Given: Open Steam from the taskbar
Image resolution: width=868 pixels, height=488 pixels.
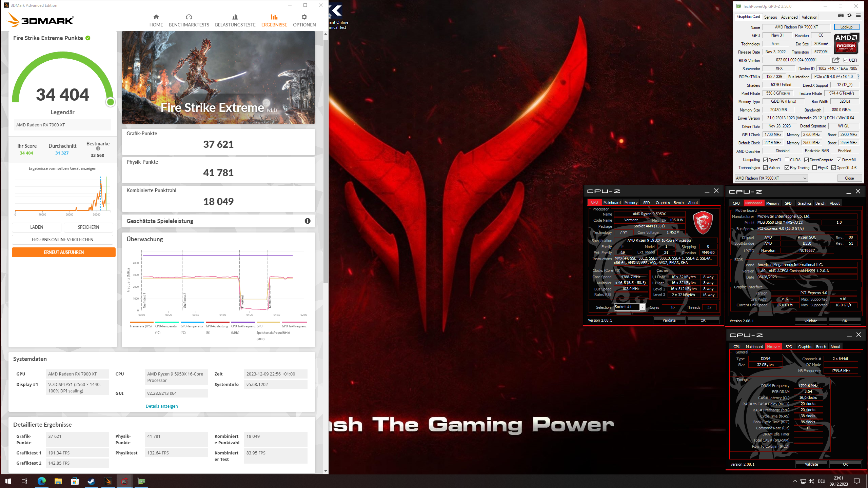Looking at the screenshot, I should tap(91, 481).
